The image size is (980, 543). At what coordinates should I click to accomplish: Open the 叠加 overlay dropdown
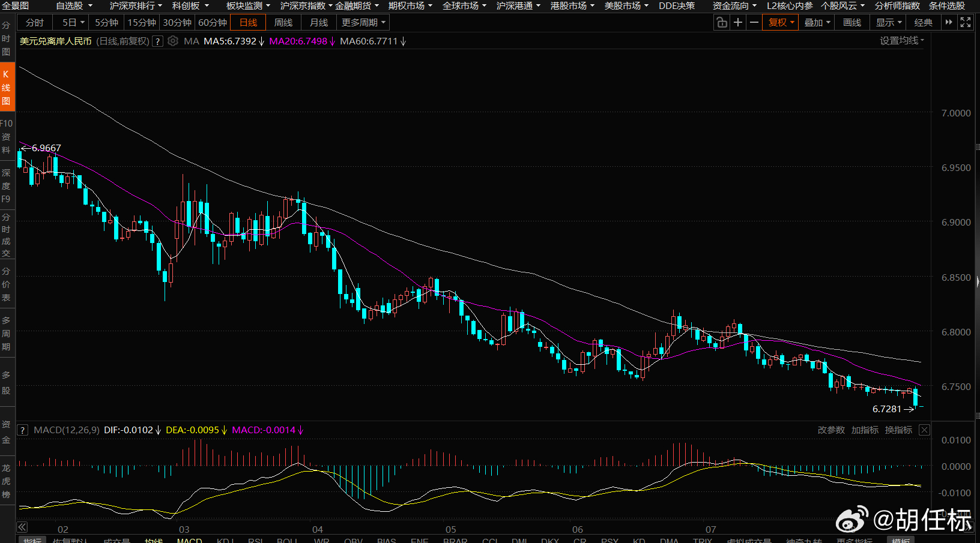817,23
